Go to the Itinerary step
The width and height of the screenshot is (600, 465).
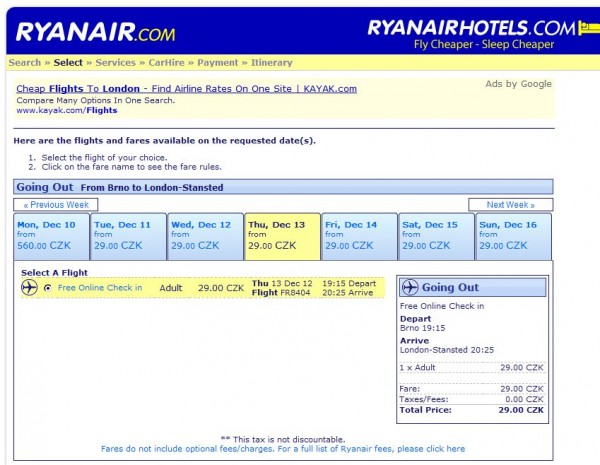pos(272,62)
